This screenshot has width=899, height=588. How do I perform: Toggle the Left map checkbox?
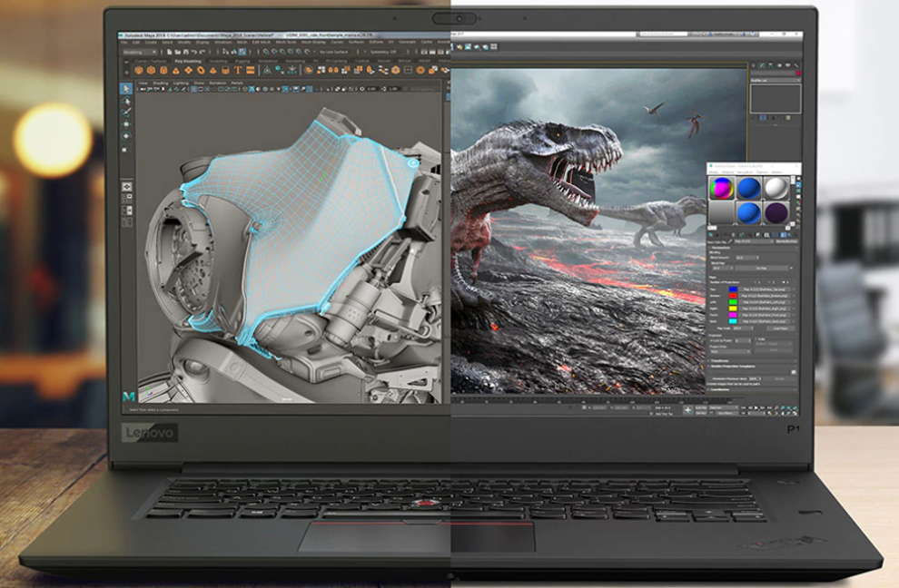click(x=794, y=302)
